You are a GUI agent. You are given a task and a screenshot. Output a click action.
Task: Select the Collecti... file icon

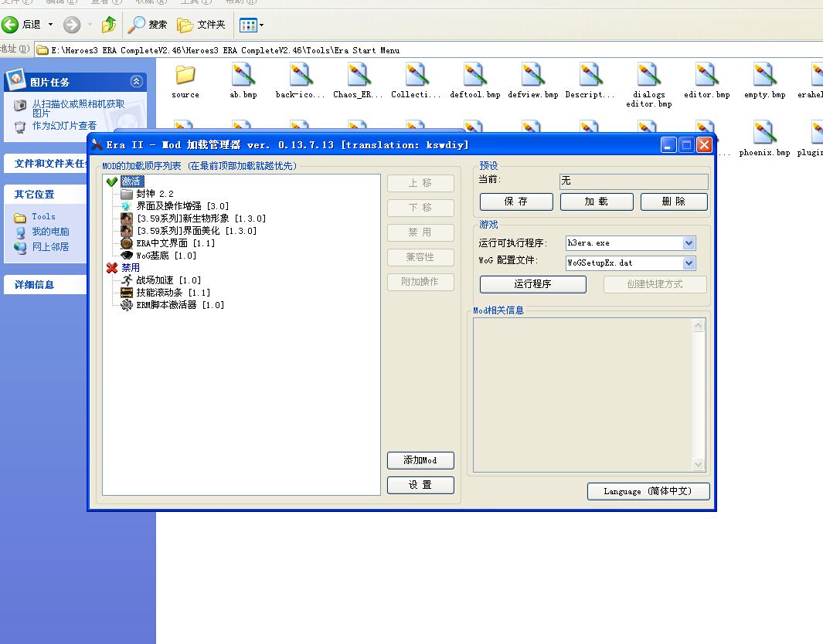click(x=416, y=74)
